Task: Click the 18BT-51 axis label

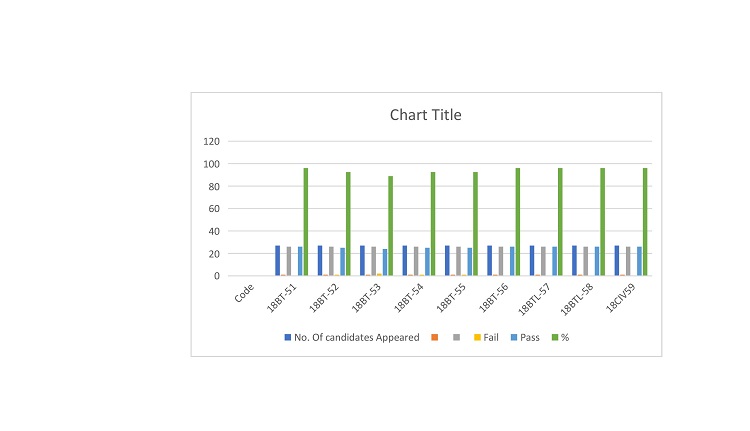Action: [x=281, y=298]
